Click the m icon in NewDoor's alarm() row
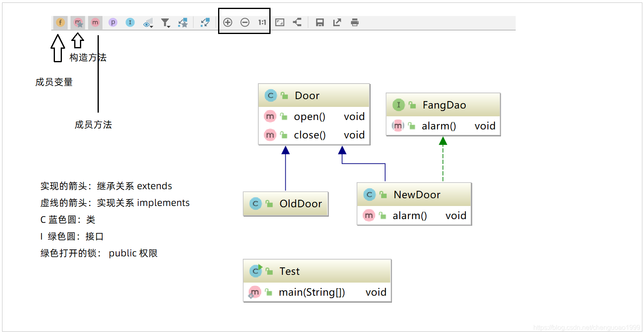 369,215
